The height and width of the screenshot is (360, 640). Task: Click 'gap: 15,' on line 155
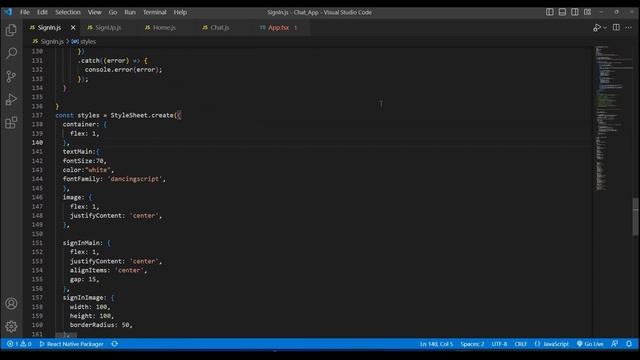(x=84, y=280)
